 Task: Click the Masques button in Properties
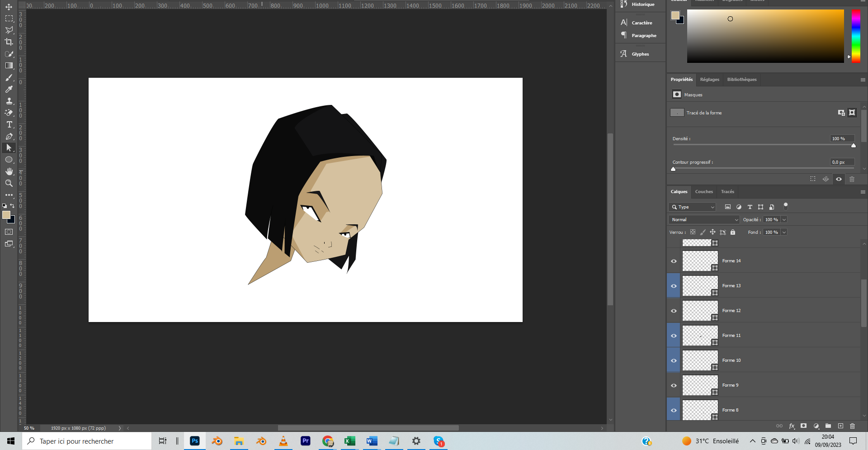tap(677, 95)
